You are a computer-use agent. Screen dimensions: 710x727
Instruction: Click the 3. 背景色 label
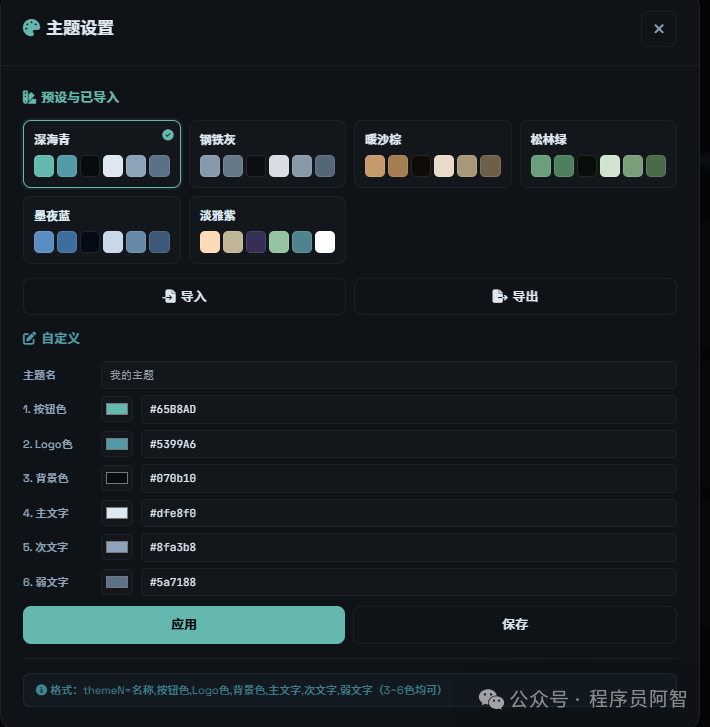coord(45,478)
